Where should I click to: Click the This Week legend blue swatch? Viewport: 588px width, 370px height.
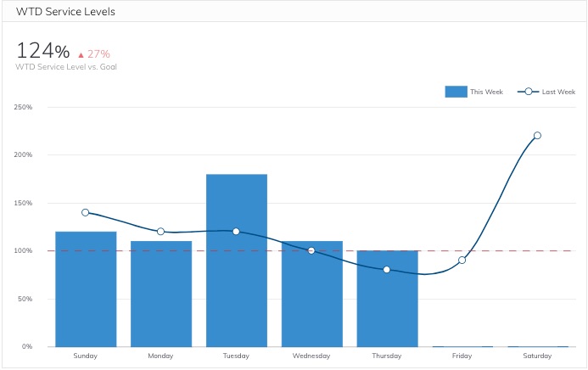[456, 92]
